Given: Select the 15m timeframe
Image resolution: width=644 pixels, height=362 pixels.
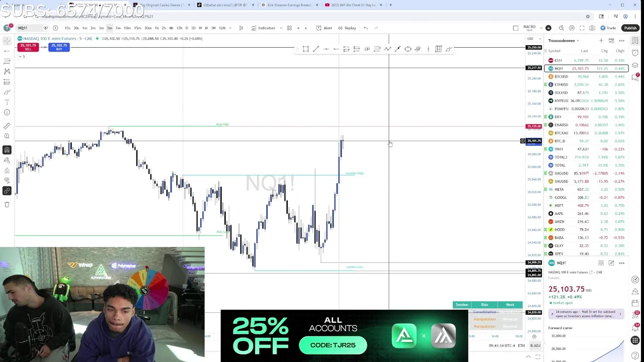Looking at the screenshot, I should tap(137, 28).
